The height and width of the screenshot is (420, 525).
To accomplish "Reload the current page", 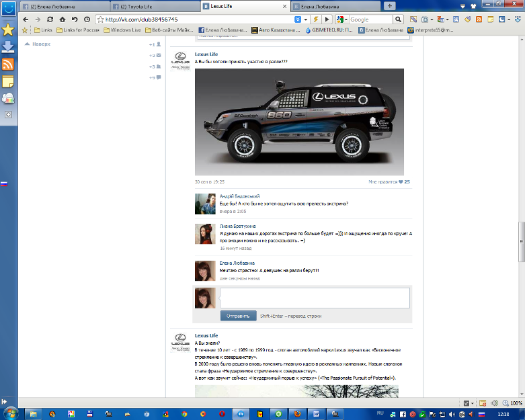I will (50, 19).
